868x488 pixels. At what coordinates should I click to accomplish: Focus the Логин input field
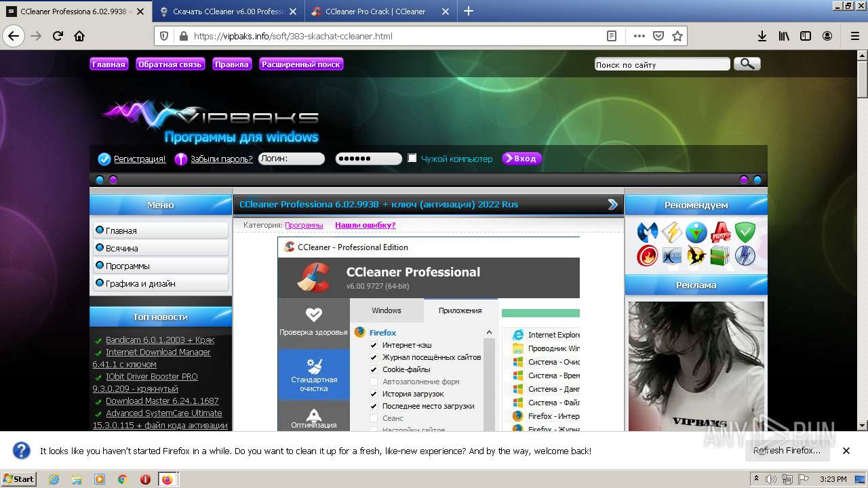coord(292,159)
